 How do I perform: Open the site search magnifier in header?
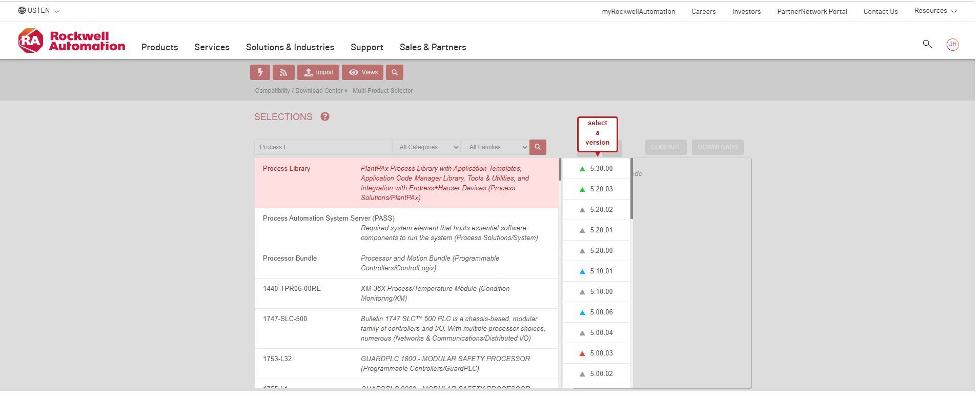[x=927, y=44]
